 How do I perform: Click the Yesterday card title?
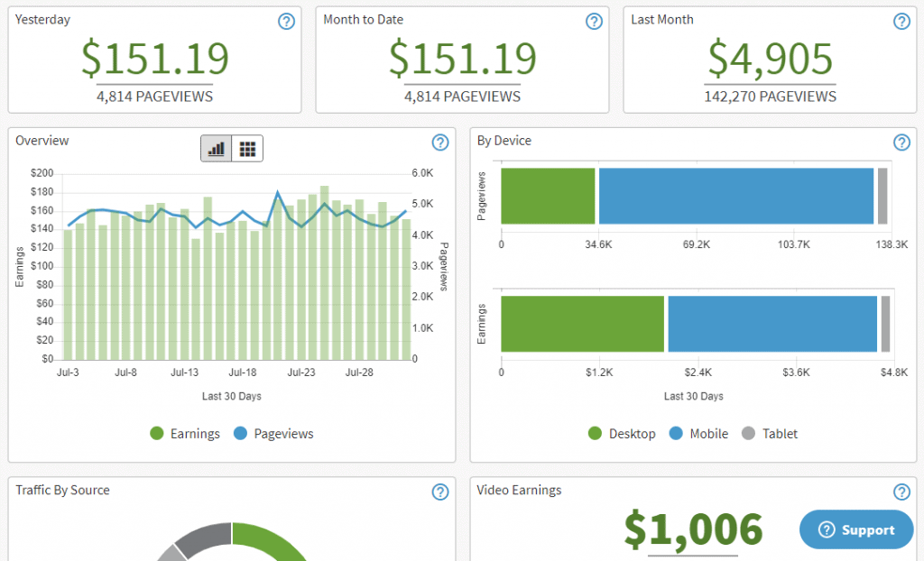[x=42, y=20]
